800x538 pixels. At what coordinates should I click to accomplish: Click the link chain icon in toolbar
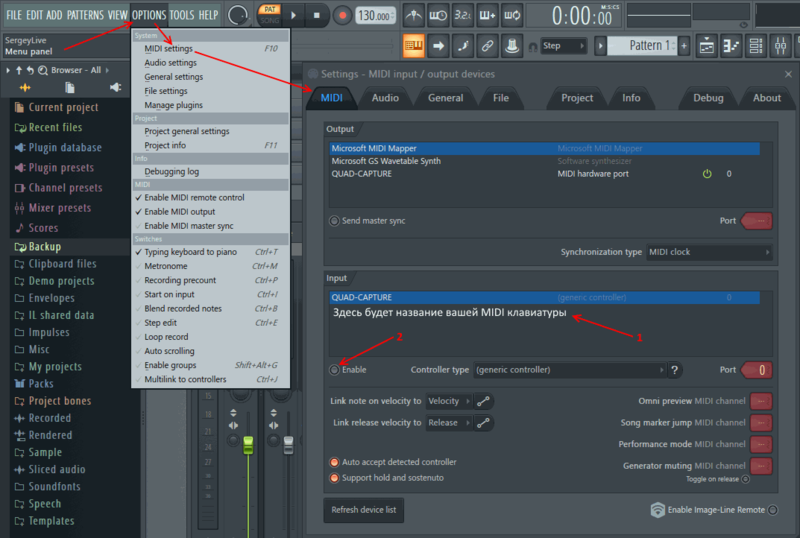click(487, 46)
